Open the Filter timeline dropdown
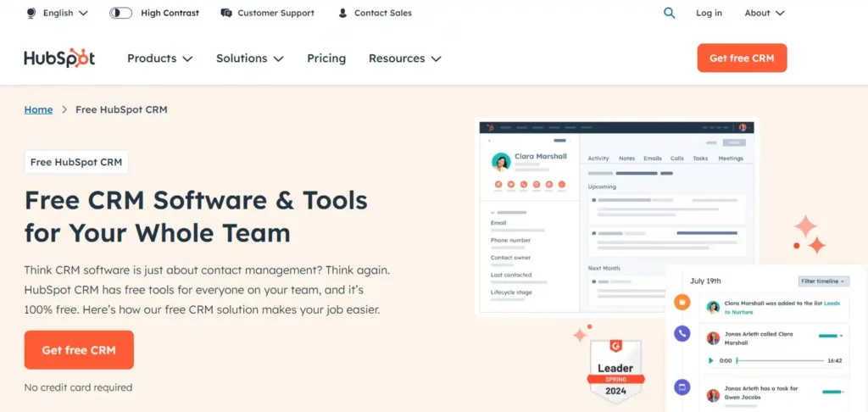The height and width of the screenshot is (412, 868). click(x=824, y=281)
